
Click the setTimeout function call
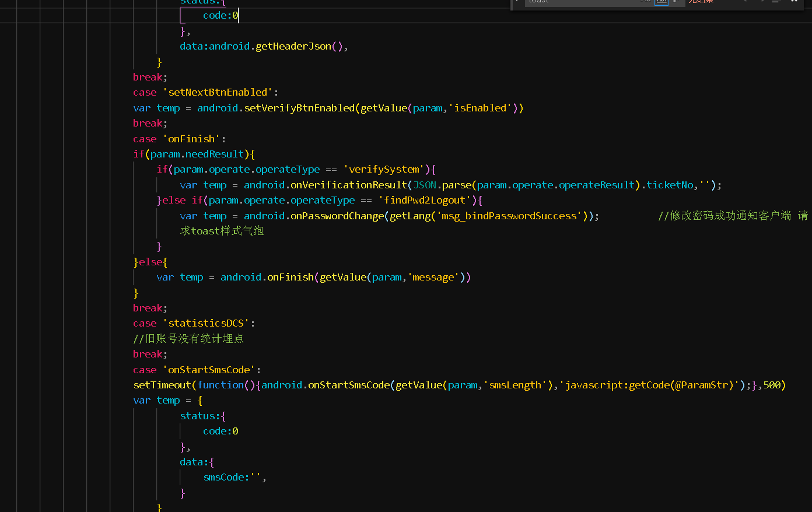[x=162, y=385]
